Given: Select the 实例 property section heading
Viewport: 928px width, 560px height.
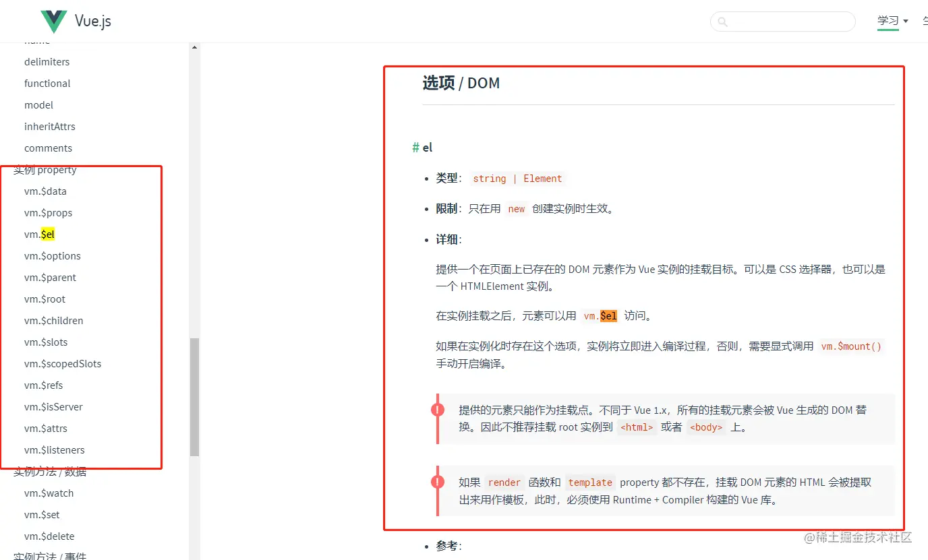Looking at the screenshot, I should pyautogui.click(x=45, y=170).
